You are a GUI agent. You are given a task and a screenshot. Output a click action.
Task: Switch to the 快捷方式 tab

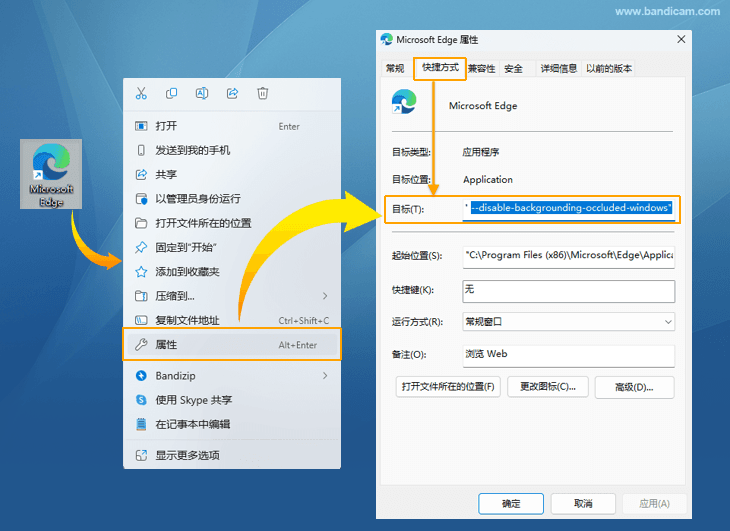pyautogui.click(x=440, y=67)
